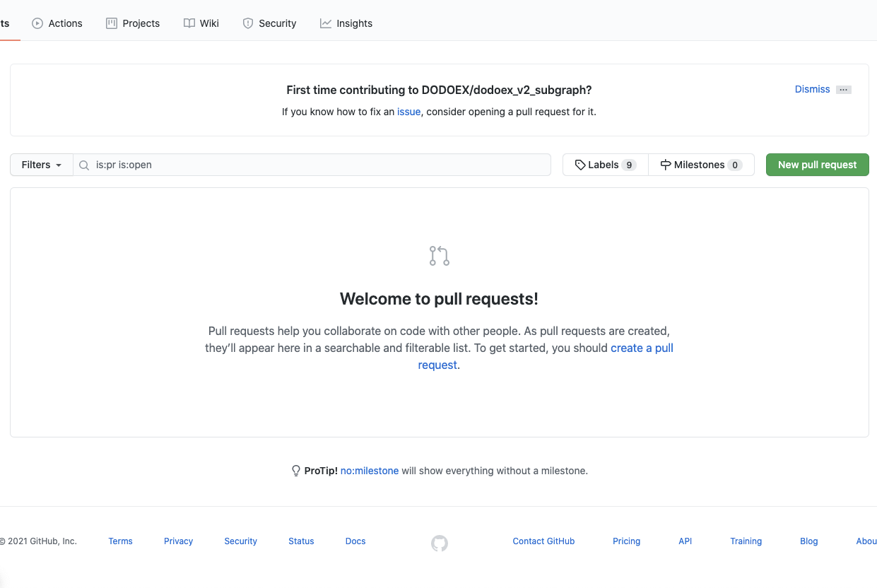Open the Pricing footer link

626,541
